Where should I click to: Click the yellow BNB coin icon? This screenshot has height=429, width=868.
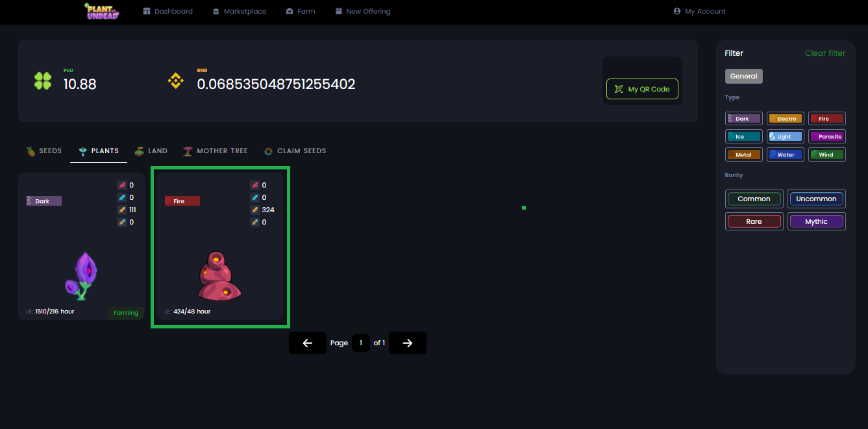coord(176,81)
